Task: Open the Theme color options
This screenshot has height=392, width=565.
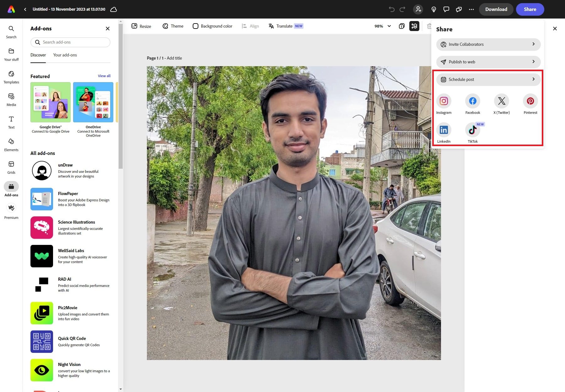Action: point(173,26)
